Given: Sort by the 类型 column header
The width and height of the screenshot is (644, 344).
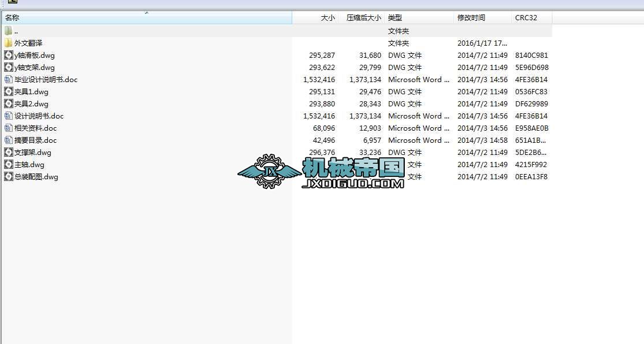Looking at the screenshot, I should (x=419, y=18).
